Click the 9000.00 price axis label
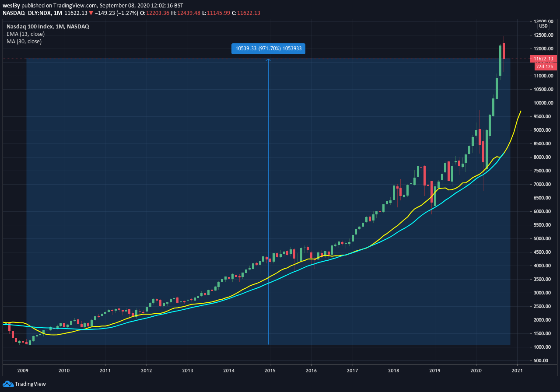 [x=542, y=130]
